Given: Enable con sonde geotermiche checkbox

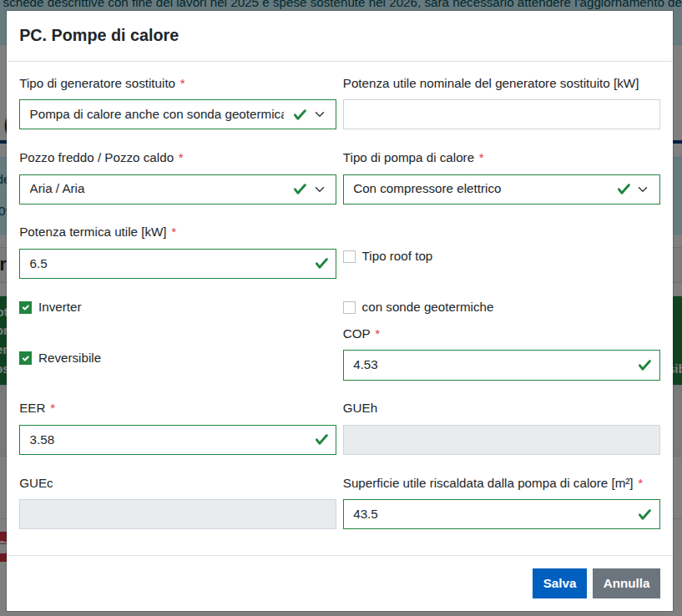Looking at the screenshot, I should [350, 307].
